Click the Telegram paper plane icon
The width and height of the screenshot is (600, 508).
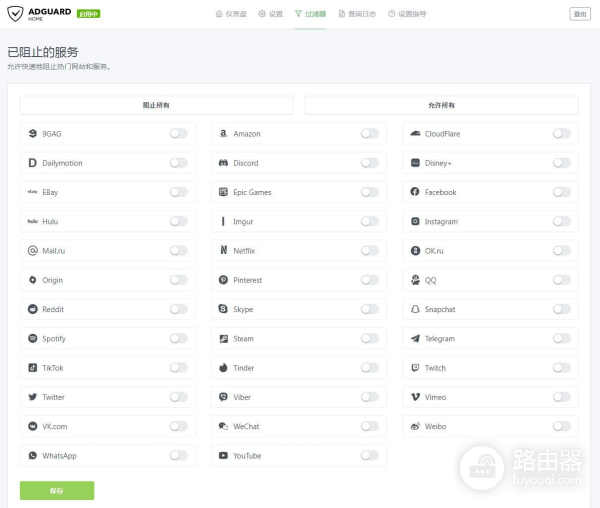pos(415,339)
